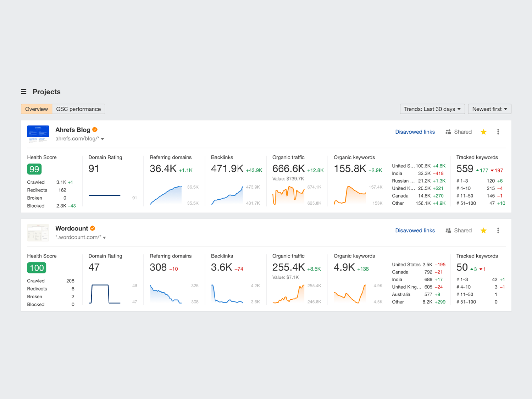This screenshot has height=399, width=532.
Task: Click Wordcount traffic Value: $7.1K
Action: (286, 277)
